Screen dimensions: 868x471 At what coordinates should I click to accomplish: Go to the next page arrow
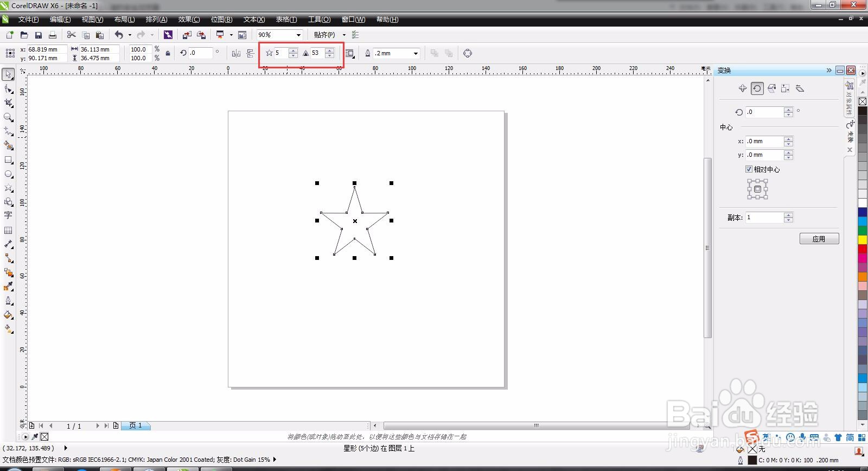pos(98,426)
